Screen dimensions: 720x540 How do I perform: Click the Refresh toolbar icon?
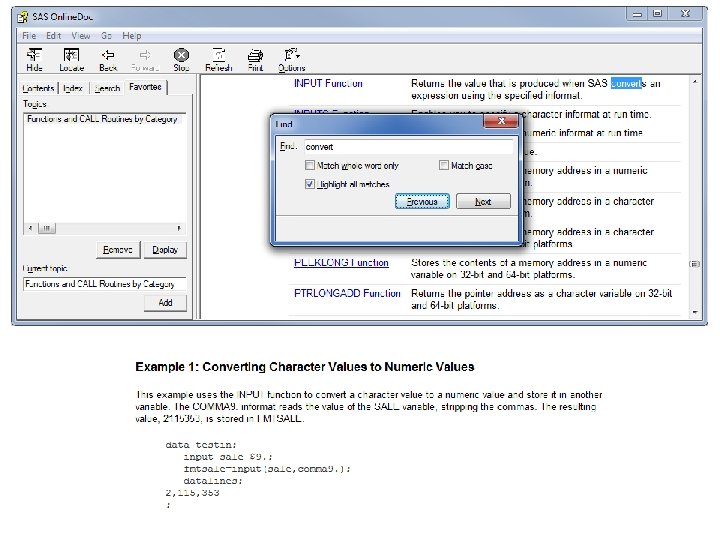pyautogui.click(x=219, y=60)
